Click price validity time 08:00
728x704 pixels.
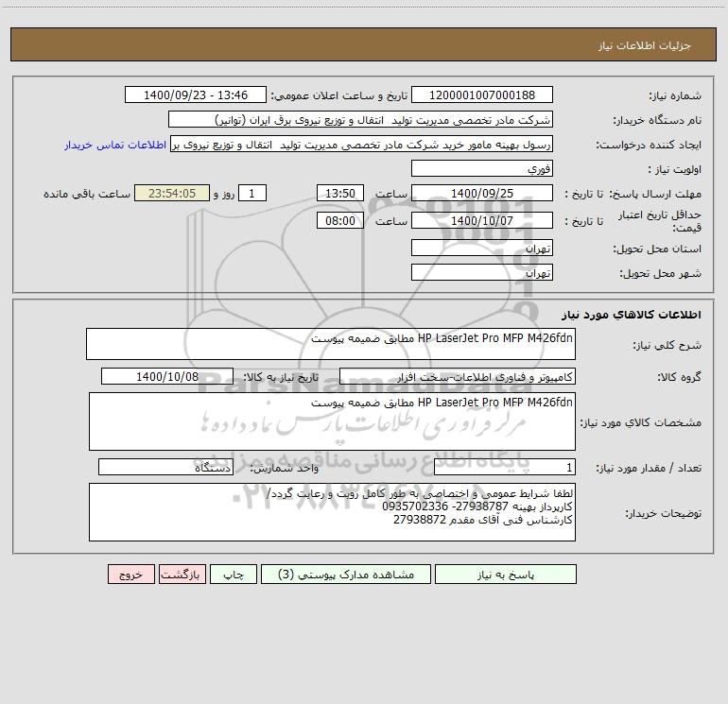point(339,221)
